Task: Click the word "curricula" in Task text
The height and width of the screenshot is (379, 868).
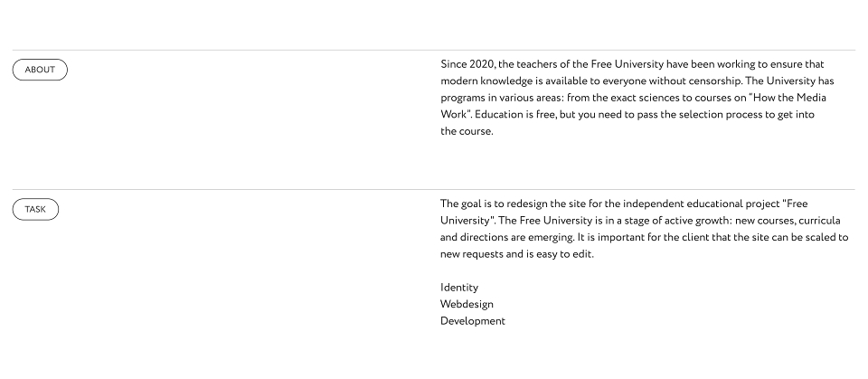Action: [819, 221]
